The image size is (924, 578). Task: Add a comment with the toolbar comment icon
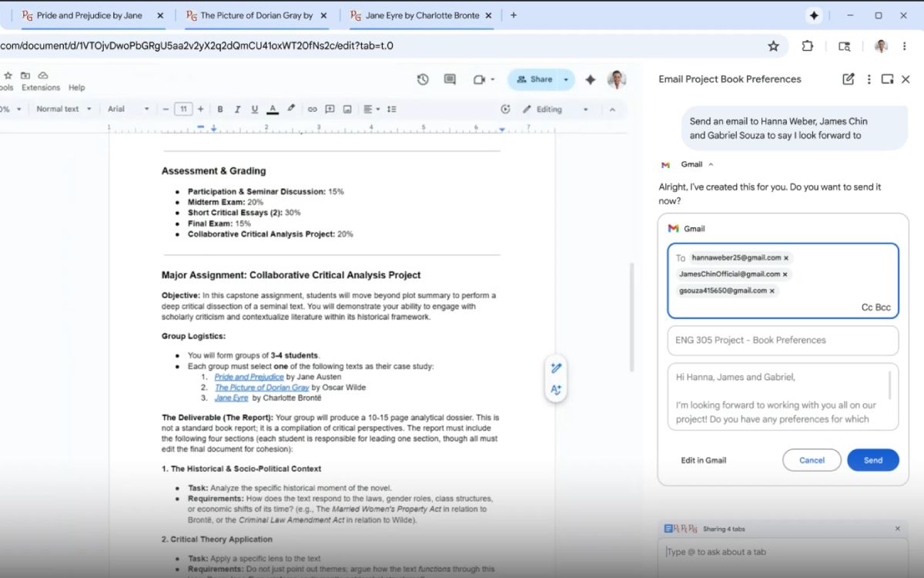[331, 109]
